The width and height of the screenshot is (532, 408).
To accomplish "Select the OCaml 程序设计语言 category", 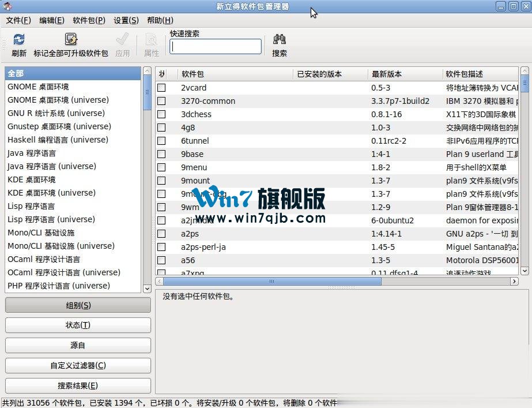I will pos(73,259).
